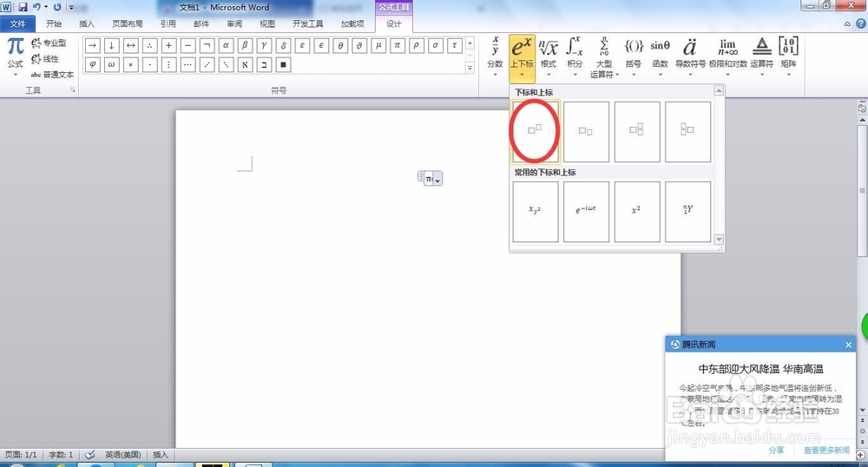Insert common x squared template
Image resolution: width=868 pixels, height=467 pixels.
click(637, 212)
